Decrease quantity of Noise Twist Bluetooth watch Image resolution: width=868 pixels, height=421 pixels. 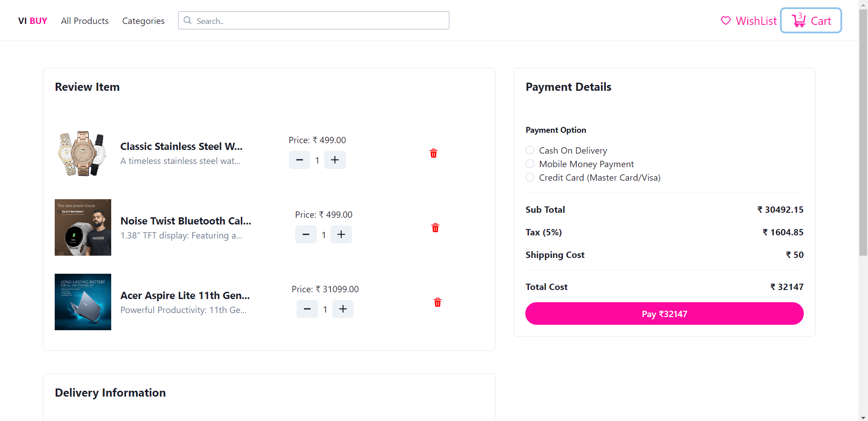[x=306, y=234]
